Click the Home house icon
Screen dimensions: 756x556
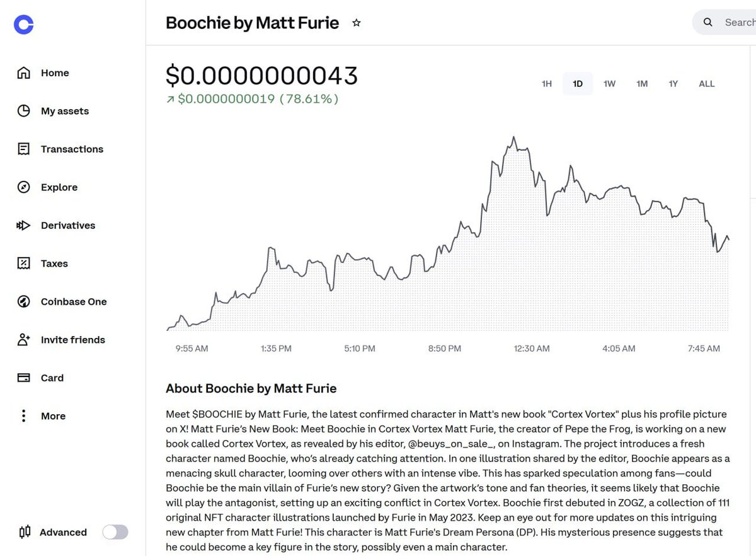[x=23, y=73]
